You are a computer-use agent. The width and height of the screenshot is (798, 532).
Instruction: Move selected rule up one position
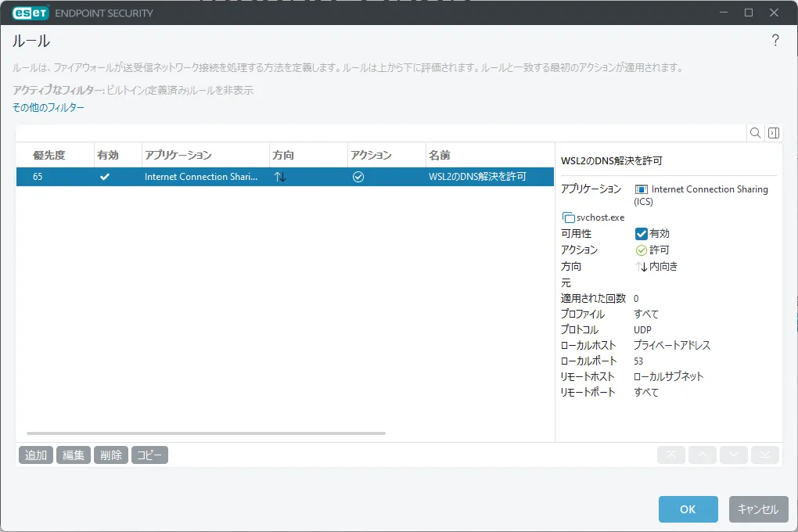pos(702,455)
